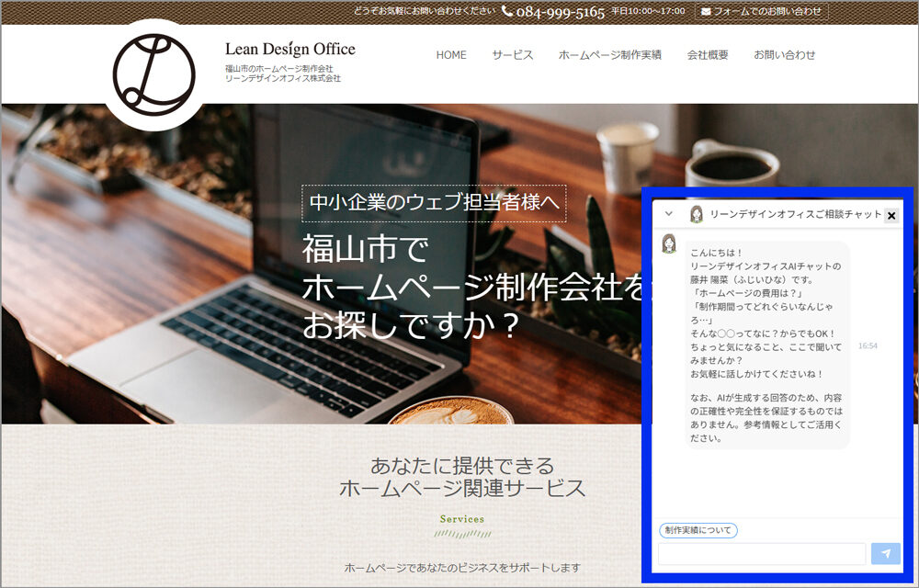
Task: Click the フォームでのお問い合わせ button
Action: (762, 12)
